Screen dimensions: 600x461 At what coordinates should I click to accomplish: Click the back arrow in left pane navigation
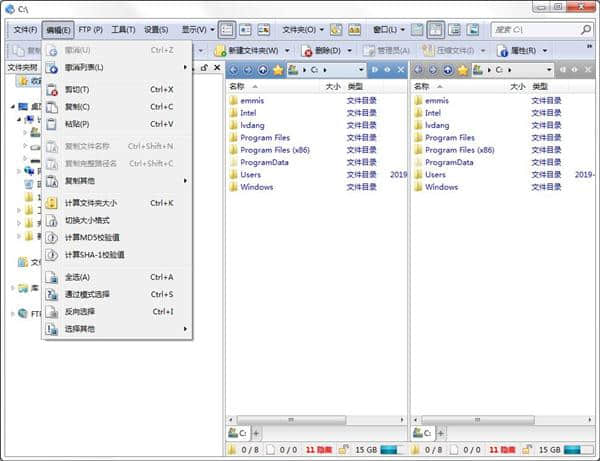point(233,70)
